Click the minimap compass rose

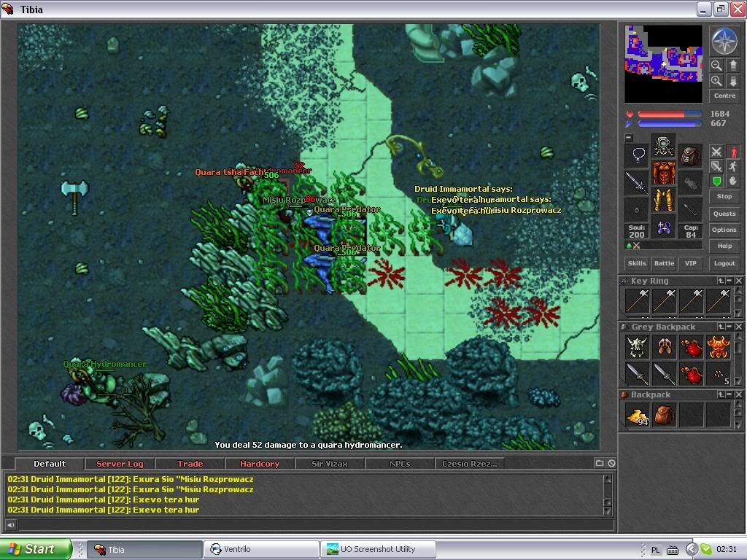tap(724, 41)
